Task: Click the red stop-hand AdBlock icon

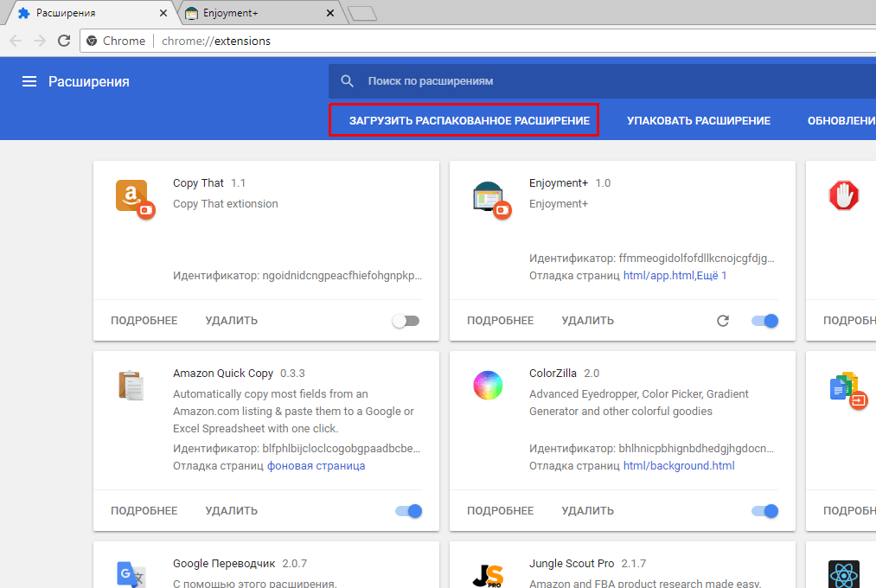Action: click(844, 195)
